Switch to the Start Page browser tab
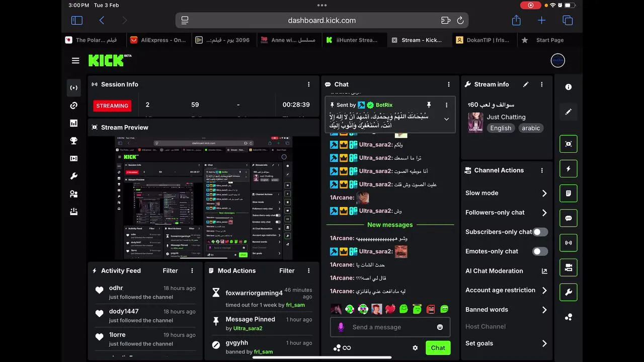The image size is (644, 362). click(549, 40)
